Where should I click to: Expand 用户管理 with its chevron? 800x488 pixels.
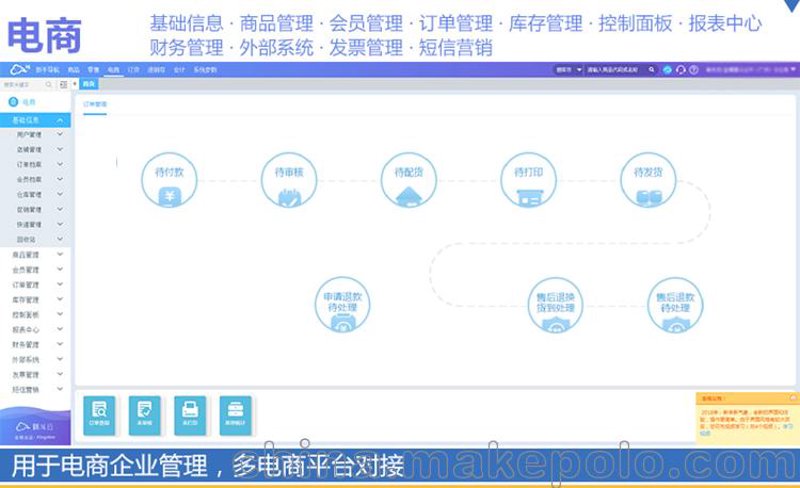tap(60, 134)
